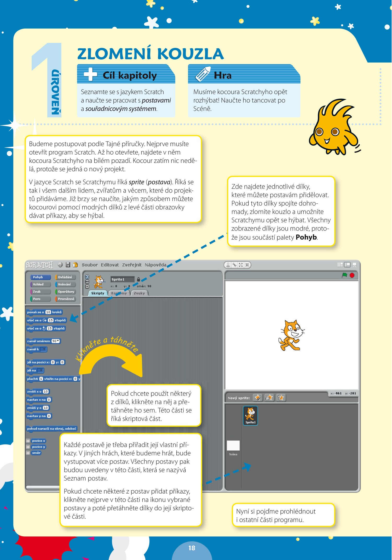
Task: Select the Sprite1 thumbnail in sprite list
Action: (x=250, y=415)
